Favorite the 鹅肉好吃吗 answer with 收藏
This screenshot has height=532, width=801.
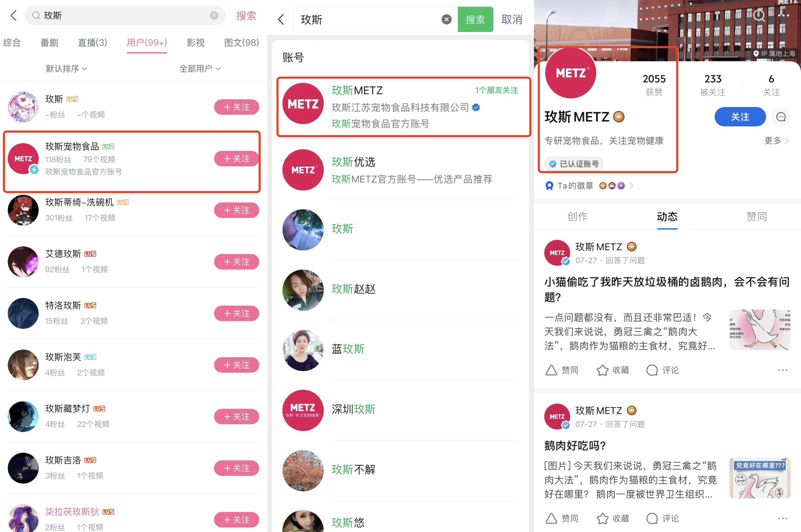tap(613, 518)
